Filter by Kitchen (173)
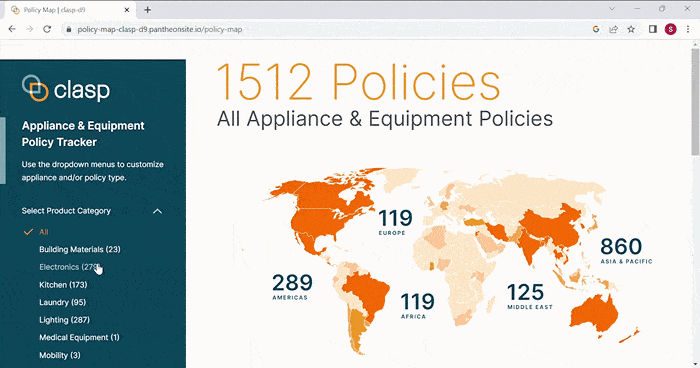The image size is (700, 368). click(x=63, y=284)
